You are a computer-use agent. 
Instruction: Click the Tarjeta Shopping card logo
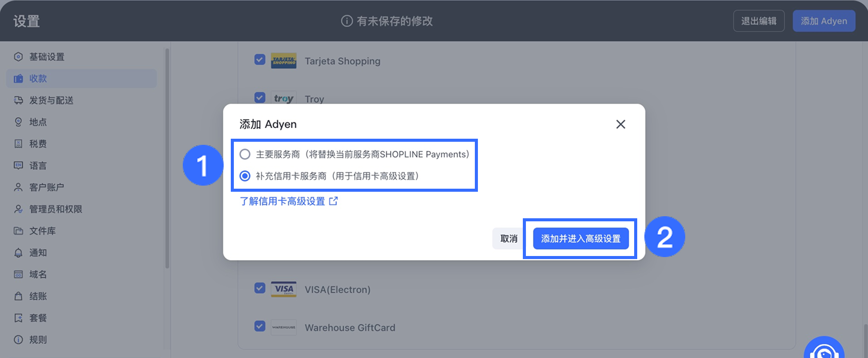(283, 61)
